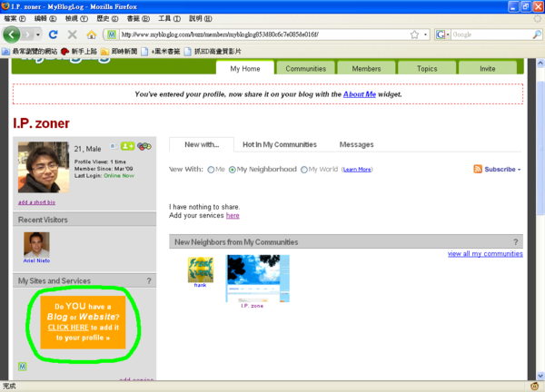Click the search magnifier icon
The height and width of the screenshot is (392, 545).
point(537,34)
